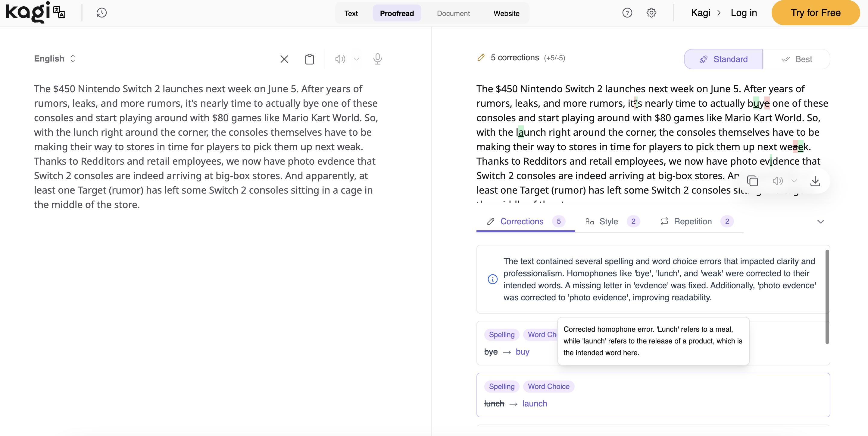This screenshot has width=868, height=436.
Task: Collapse the corrections panel chevron
Action: (820, 221)
